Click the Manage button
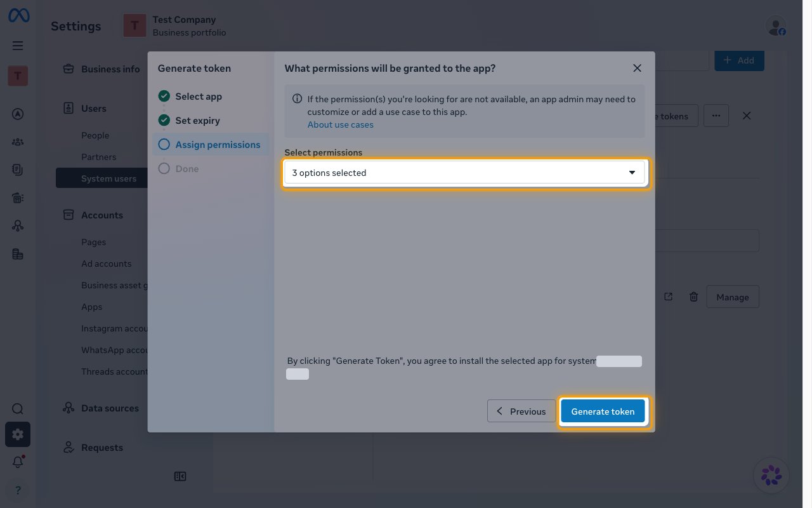Screen dimensions: 812x508 point(733,297)
